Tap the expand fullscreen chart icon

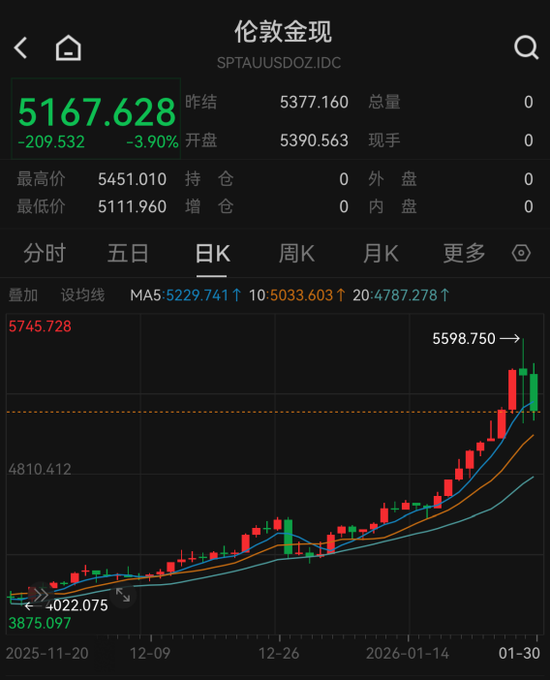click(x=123, y=595)
